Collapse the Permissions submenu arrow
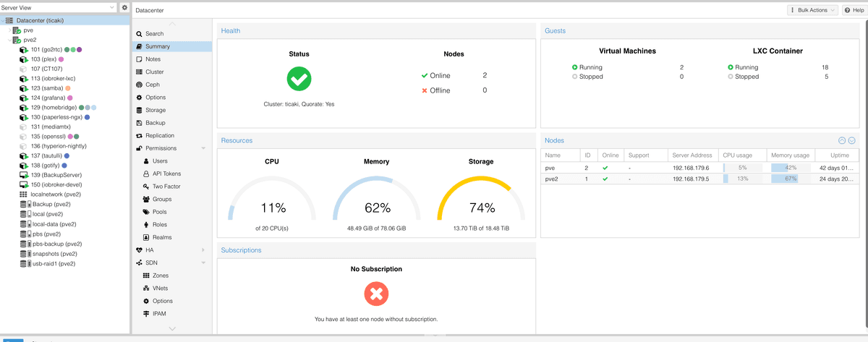Image resolution: width=868 pixels, height=342 pixels. pyautogui.click(x=203, y=148)
